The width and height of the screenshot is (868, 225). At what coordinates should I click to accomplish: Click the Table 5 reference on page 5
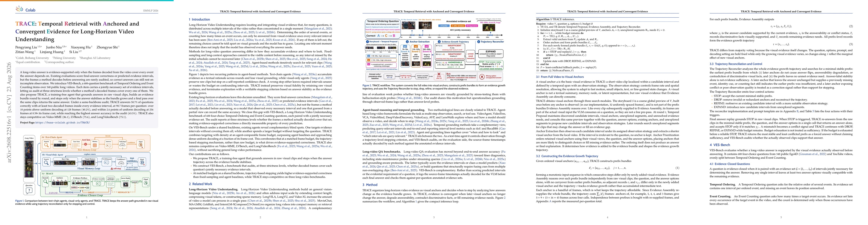point(810,111)
